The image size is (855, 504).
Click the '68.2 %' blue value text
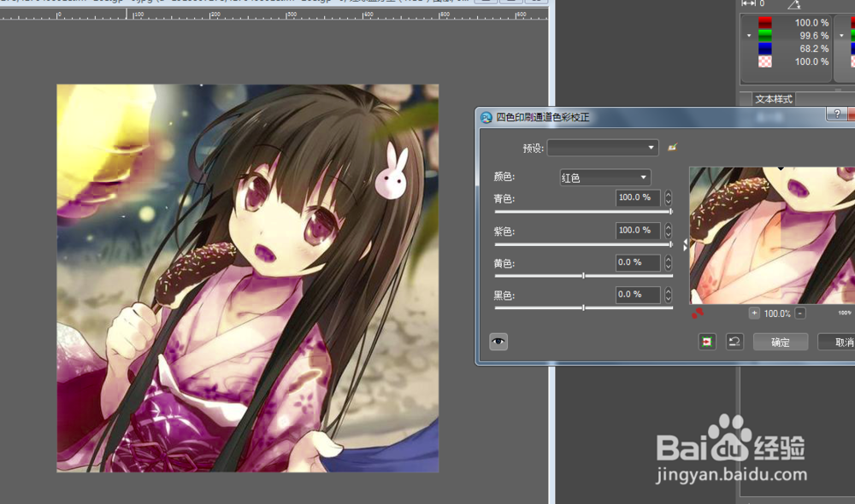tap(814, 49)
